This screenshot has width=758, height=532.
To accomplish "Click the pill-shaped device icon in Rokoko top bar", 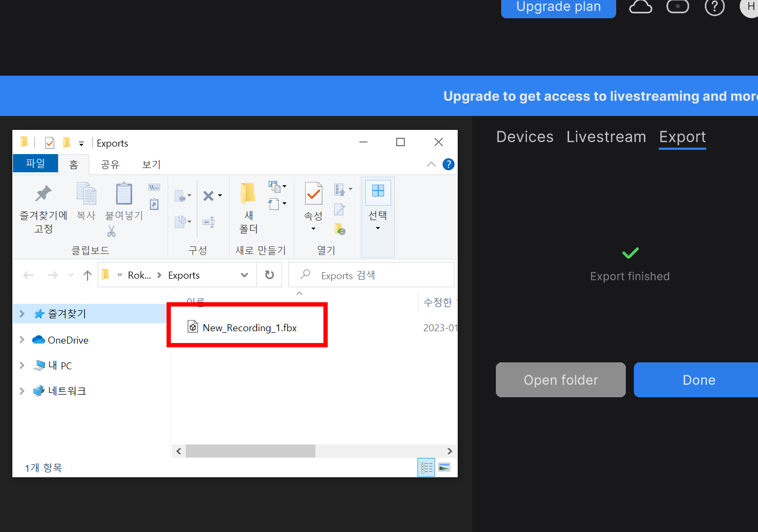I will (x=678, y=6).
